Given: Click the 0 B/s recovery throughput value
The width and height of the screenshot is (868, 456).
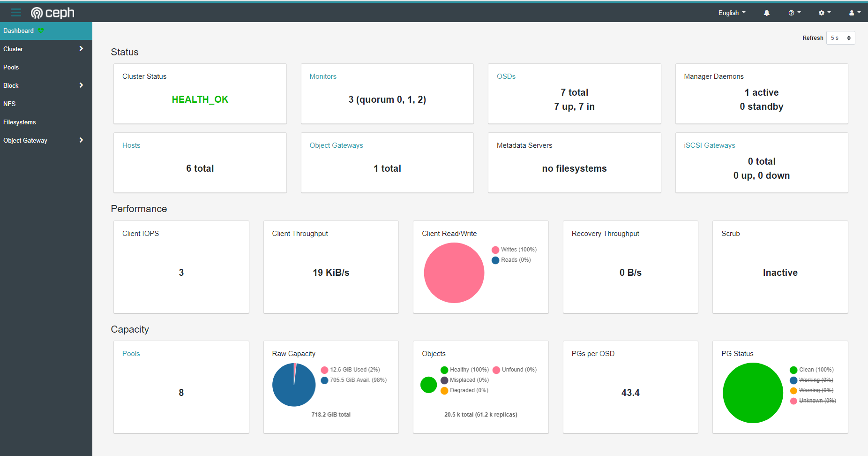Looking at the screenshot, I should pyautogui.click(x=630, y=273).
